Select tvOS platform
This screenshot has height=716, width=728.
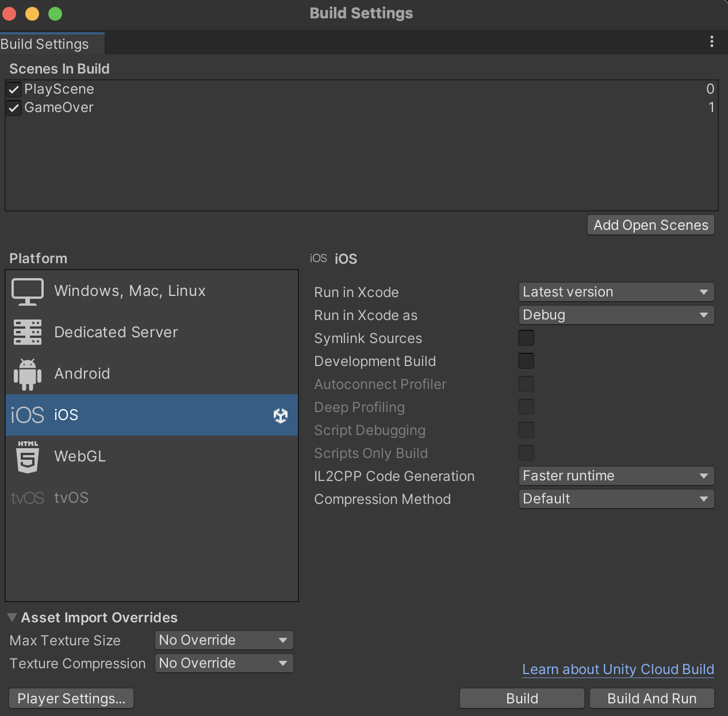click(152, 498)
